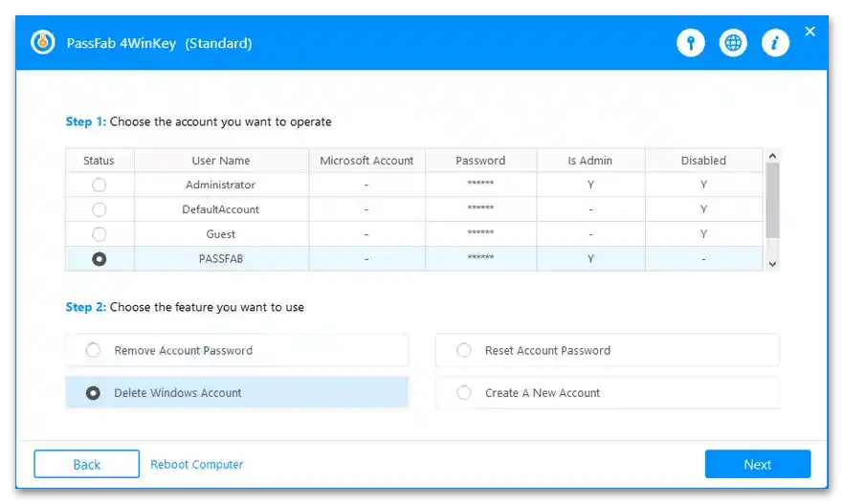The height and width of the screenshot is (504, 844).
Task: Click the Create A New Account label text
Action: coord(543,393)
